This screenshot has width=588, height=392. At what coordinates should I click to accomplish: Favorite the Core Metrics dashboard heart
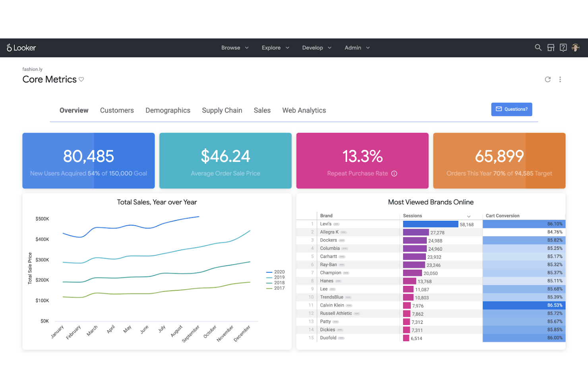point(81,79)
